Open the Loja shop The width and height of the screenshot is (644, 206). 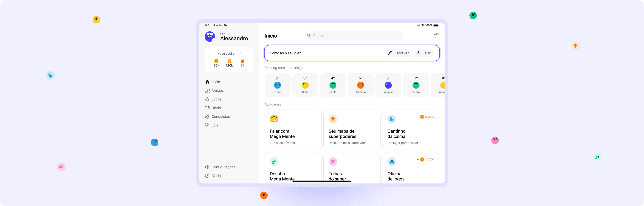point(215,125)
